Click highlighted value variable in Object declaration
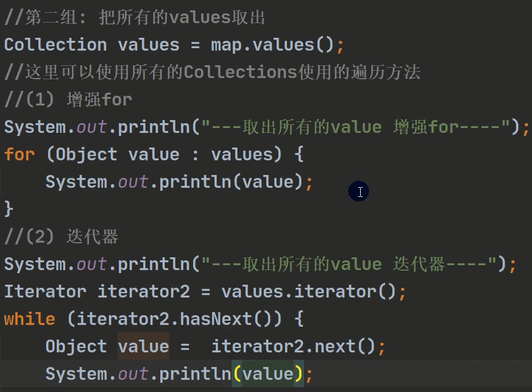532x392 pixels. coord(143,346)
